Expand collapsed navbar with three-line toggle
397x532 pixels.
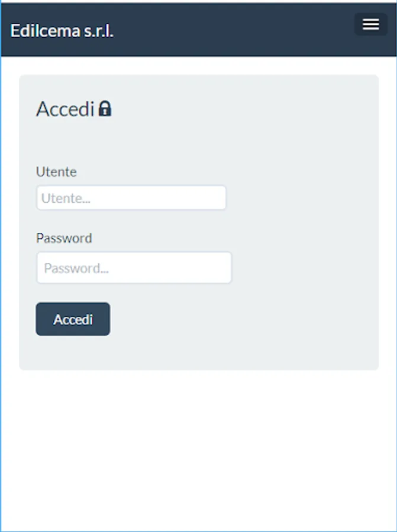pos(371,24)
